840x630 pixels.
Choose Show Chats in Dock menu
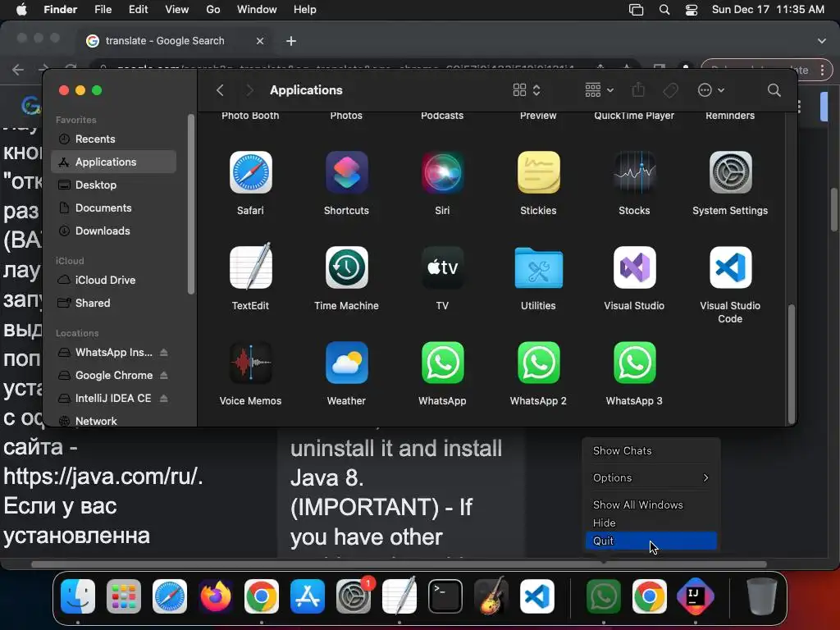651,451
